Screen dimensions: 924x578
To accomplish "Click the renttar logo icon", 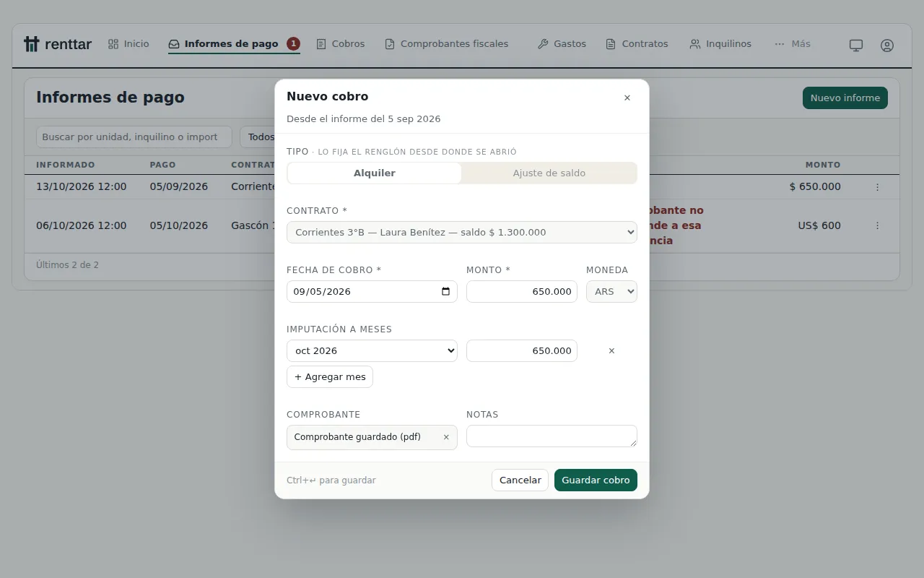I will [31, 44].
